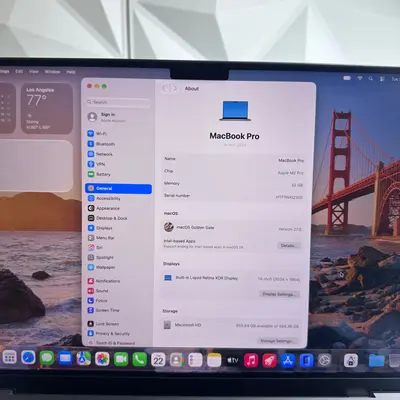This screenshot has width=400, height=400.
Task: Go back with the left chevron
Action: (x=164, y=88)
